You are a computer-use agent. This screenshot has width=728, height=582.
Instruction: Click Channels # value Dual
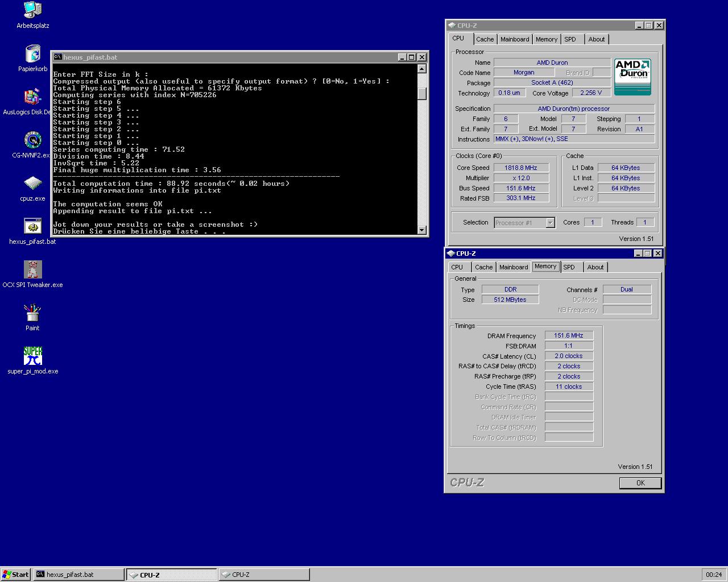coord(627,289)
